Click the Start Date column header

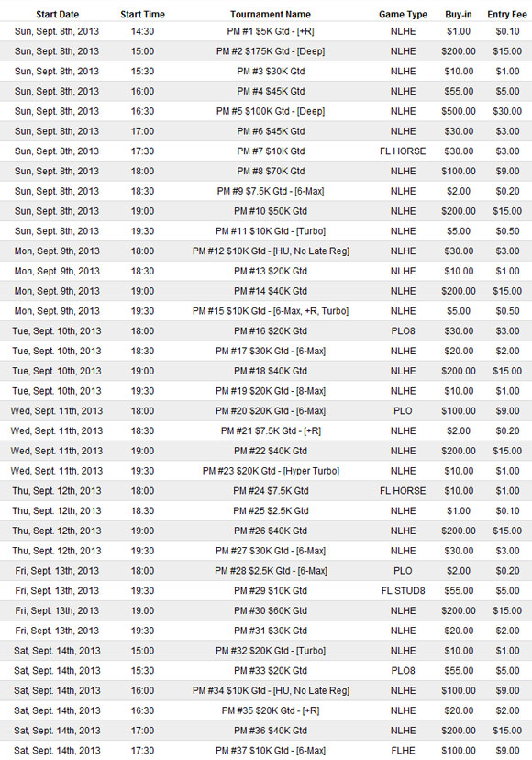[x=57, y=15]
